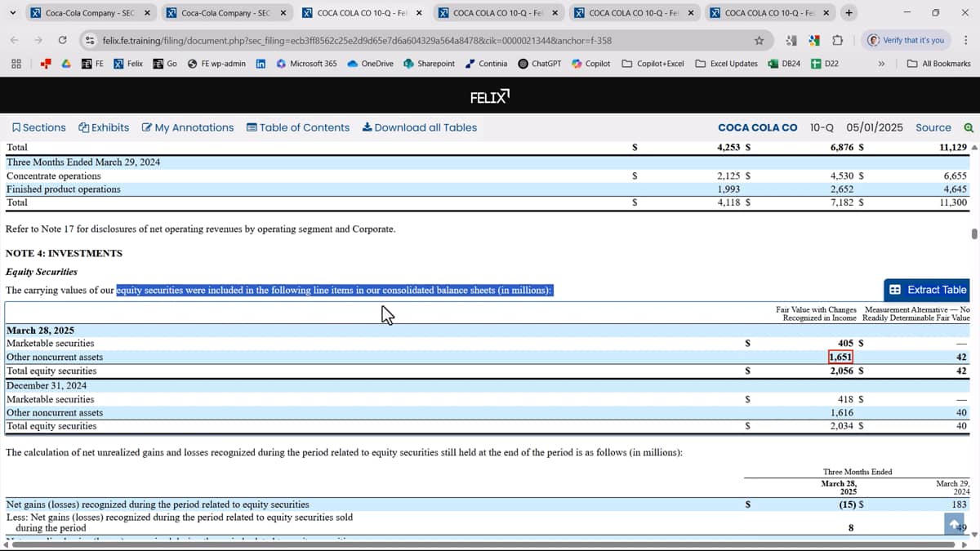Open the Go bookmark
Viewport: 980px width, 551px height.
[166, 64]
